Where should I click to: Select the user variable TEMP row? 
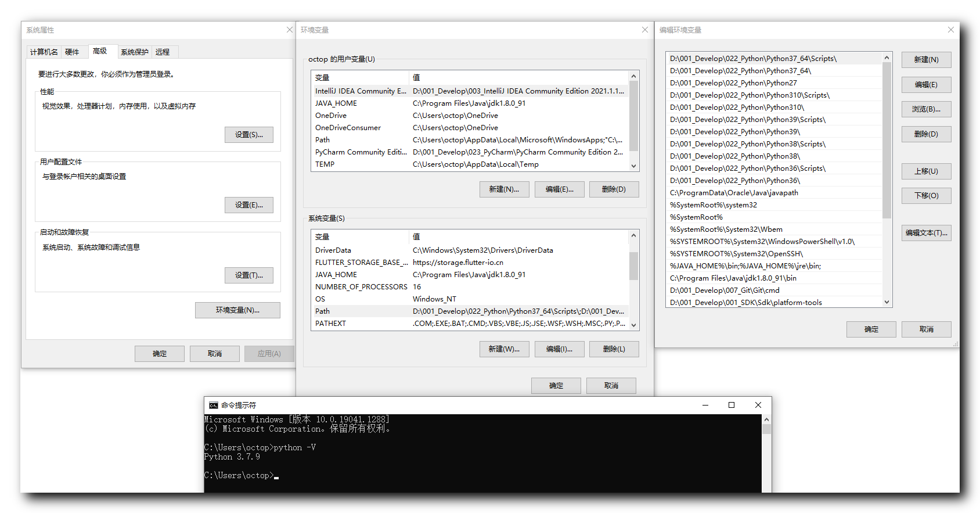pos(470,164)
